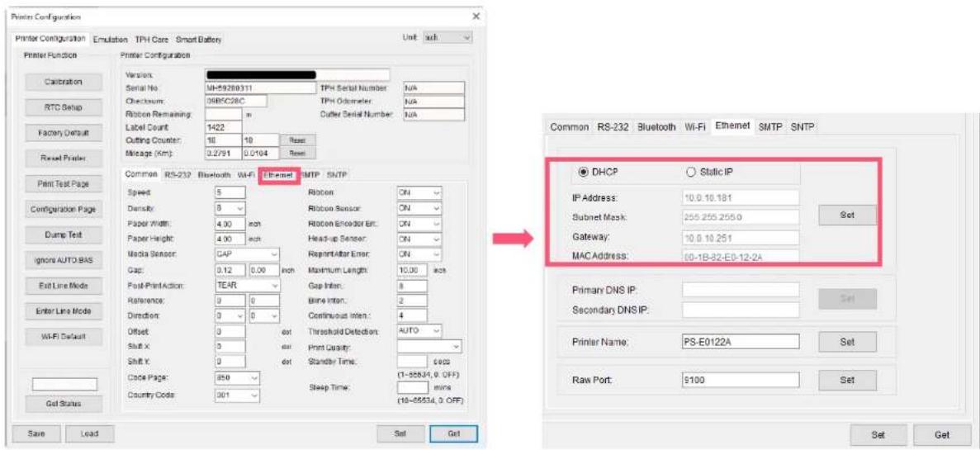The image size is (980, 450).
Task: Click the Save button
Action: tap(36, 433)
